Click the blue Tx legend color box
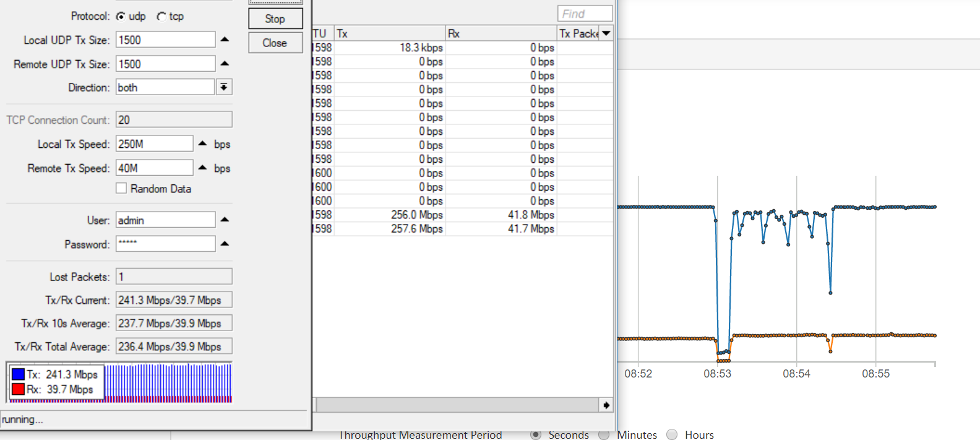Screen dimensions: 980x440 coord(18,374)
